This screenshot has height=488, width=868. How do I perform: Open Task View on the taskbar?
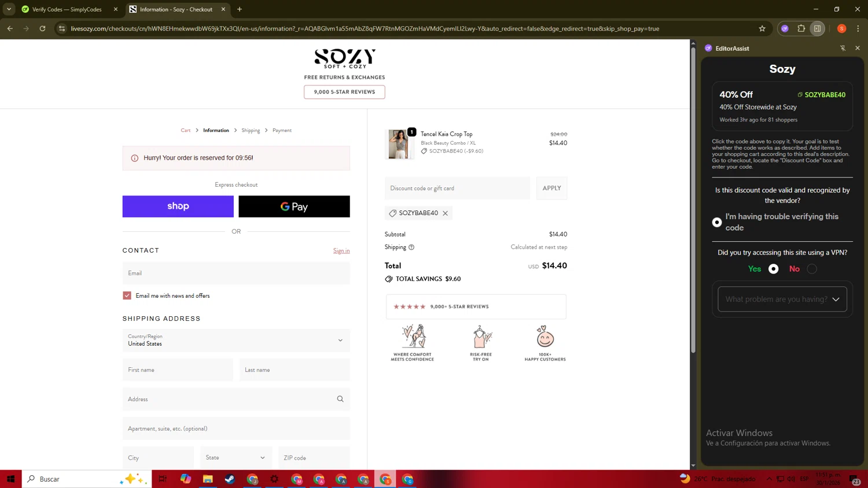point(163,479)
